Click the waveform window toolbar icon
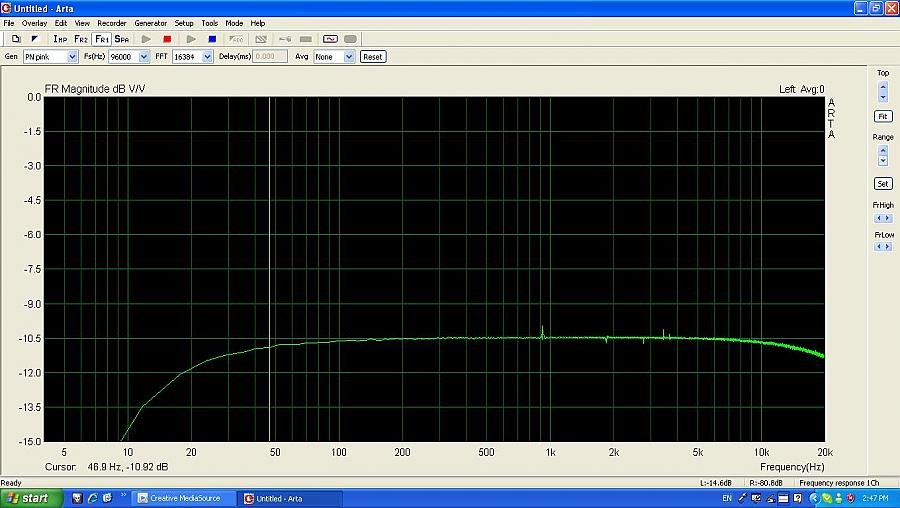The height and width of the screenshot is (508, 900). click(330, 39)
